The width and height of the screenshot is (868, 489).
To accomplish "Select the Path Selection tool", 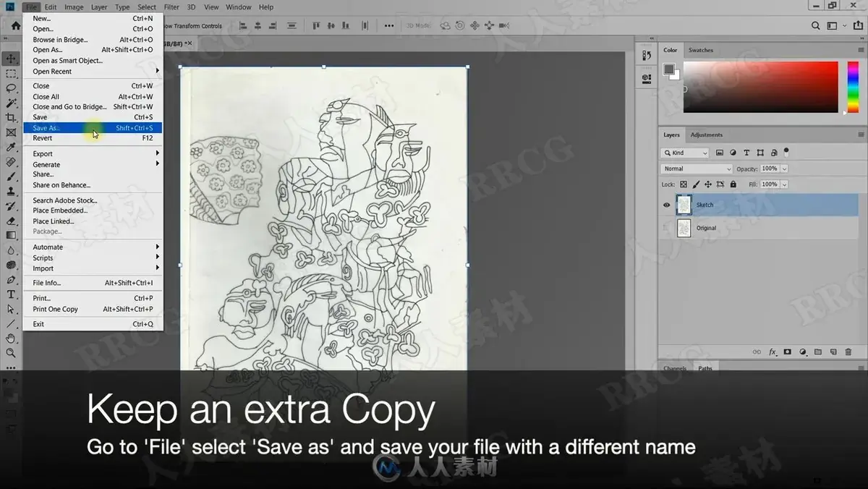I will click(11, 309).
